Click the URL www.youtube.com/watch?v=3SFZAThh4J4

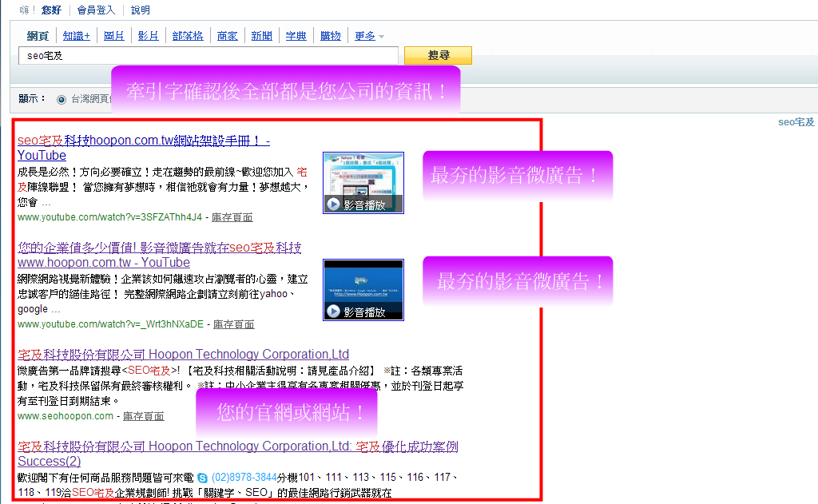[109, 217]
